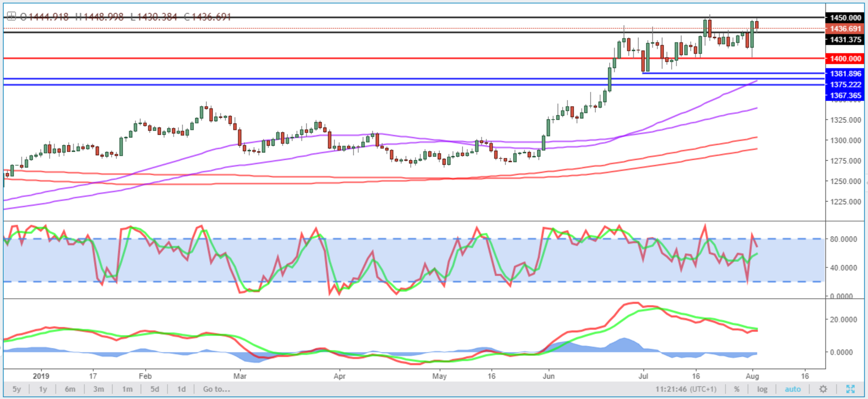
Task: Set chart range to 5y
Action: click(x=17, y=389)
